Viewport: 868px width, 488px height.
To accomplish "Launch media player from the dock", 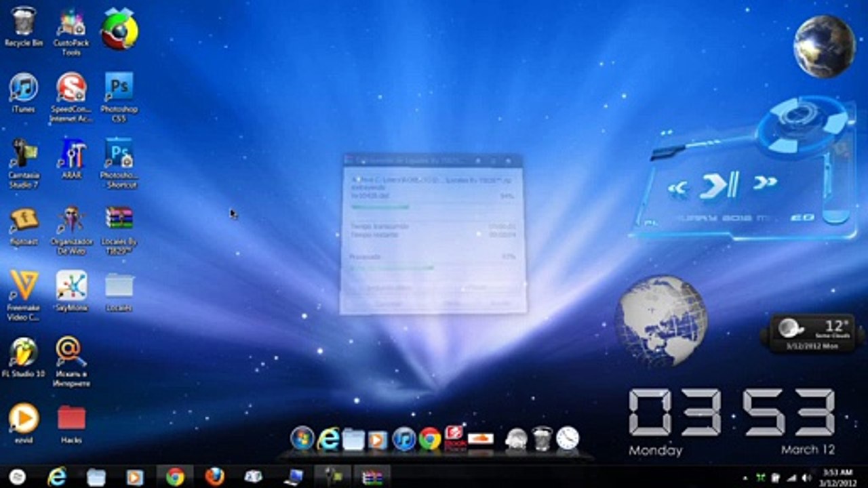I will pos(377,439).
